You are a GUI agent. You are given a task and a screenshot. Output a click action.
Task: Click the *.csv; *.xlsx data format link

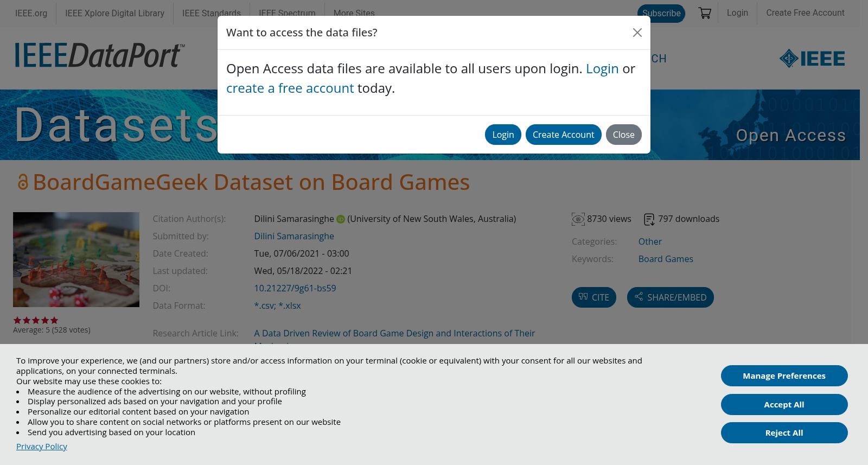click(277, 306)
